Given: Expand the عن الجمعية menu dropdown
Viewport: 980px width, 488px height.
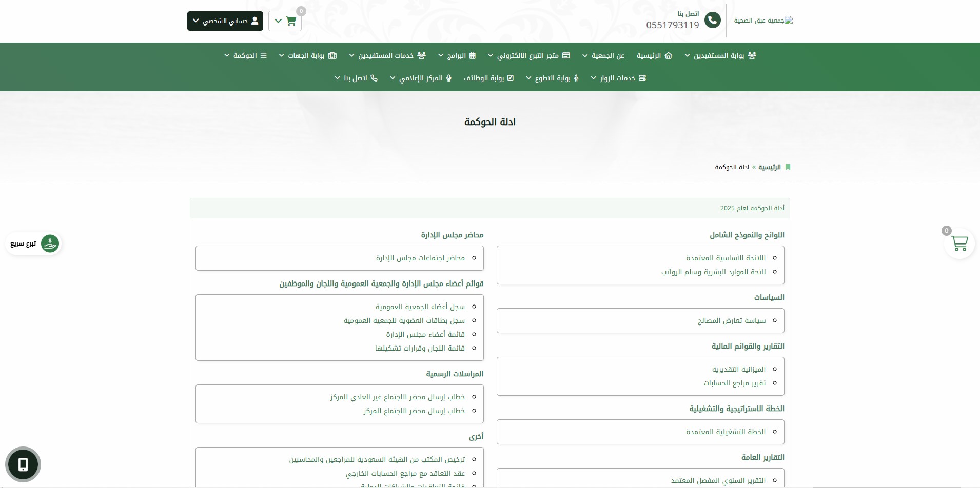Looking at the screenshot, I should tap(603, 55).
